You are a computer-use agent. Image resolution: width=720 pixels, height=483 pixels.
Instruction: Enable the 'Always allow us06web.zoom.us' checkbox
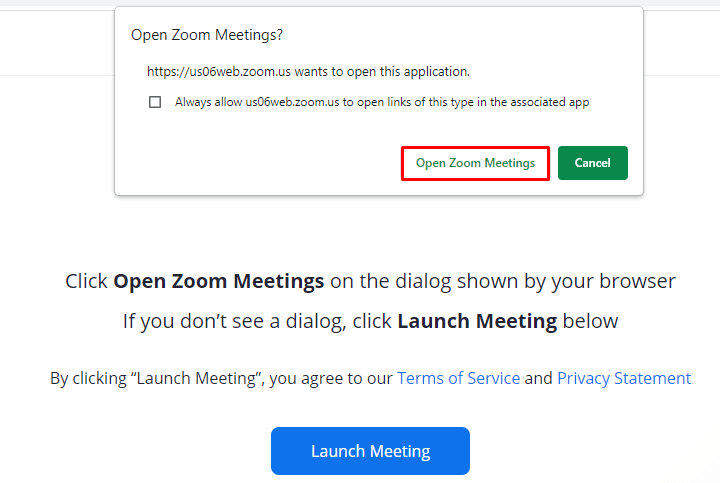(155, 102)
